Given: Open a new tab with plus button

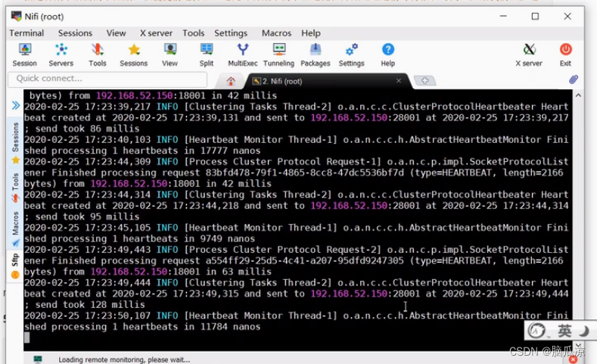Looking at the screenshot, I should click(425, 81).
